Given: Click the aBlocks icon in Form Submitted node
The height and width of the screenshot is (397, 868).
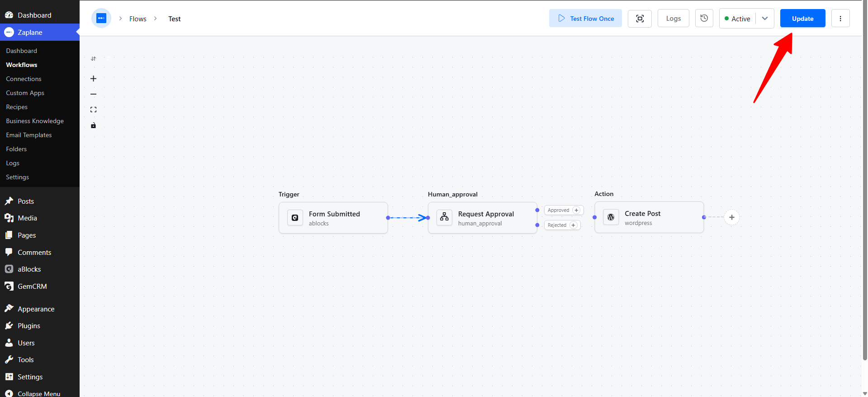Looking at the screenshot, I should [x=295, y=218].
